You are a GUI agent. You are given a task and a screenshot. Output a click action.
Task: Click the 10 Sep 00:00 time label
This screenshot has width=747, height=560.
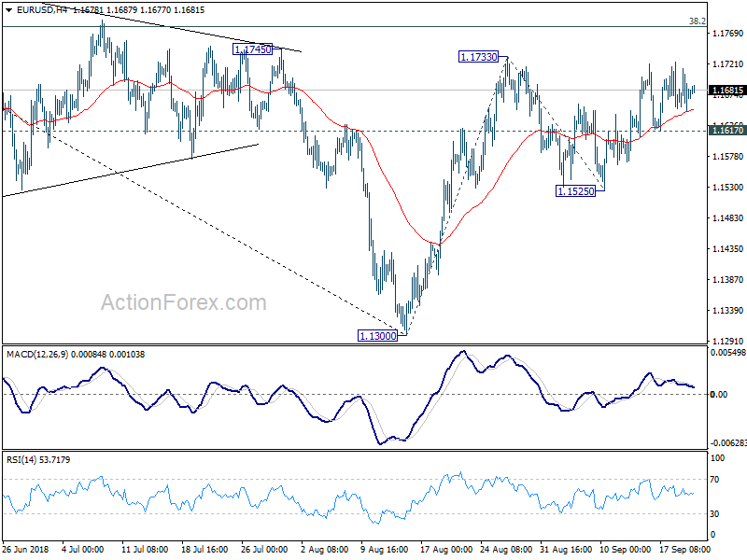point(625,550)
